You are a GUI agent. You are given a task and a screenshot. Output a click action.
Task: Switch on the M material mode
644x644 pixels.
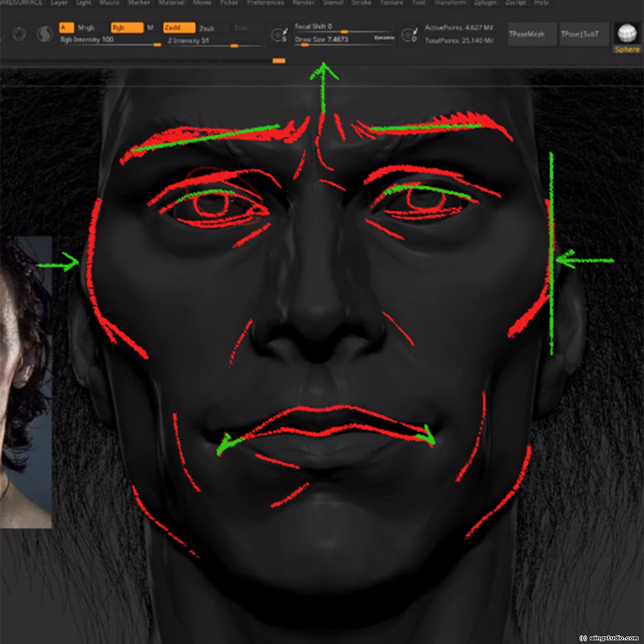click(x=150, y=27)
